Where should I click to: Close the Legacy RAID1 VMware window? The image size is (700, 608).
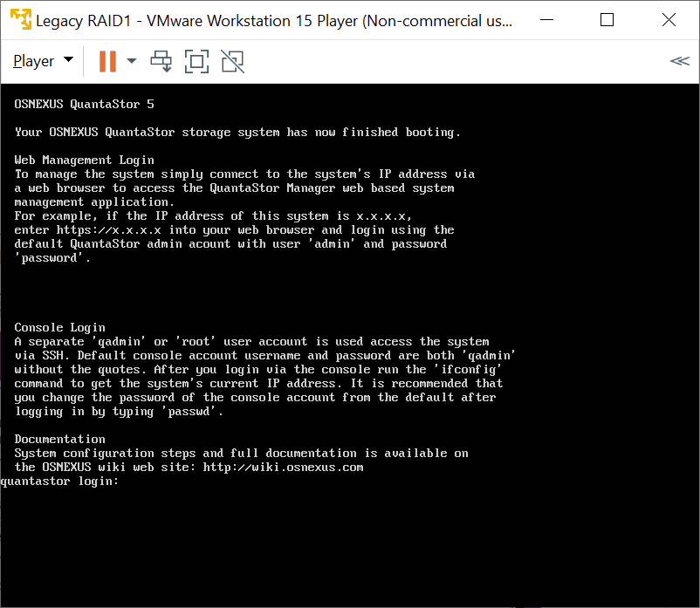(x=669, y=20)
